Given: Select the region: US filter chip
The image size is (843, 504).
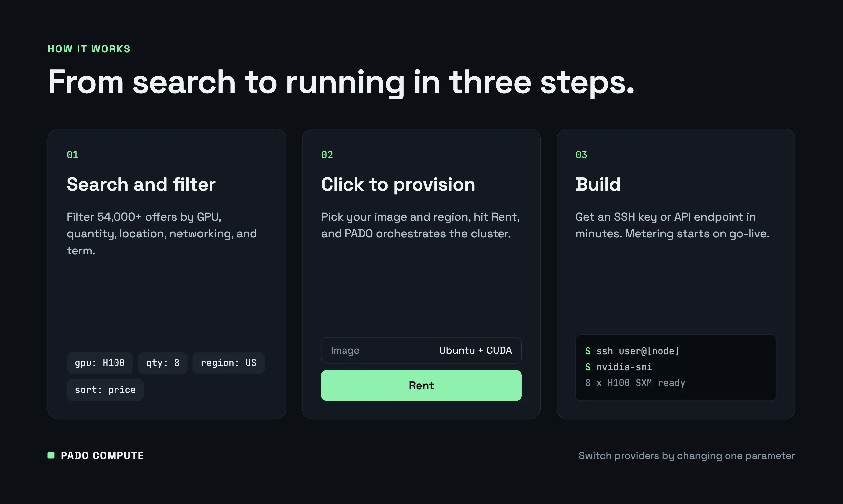Looking at the screenshot, I should coord(228,363).
